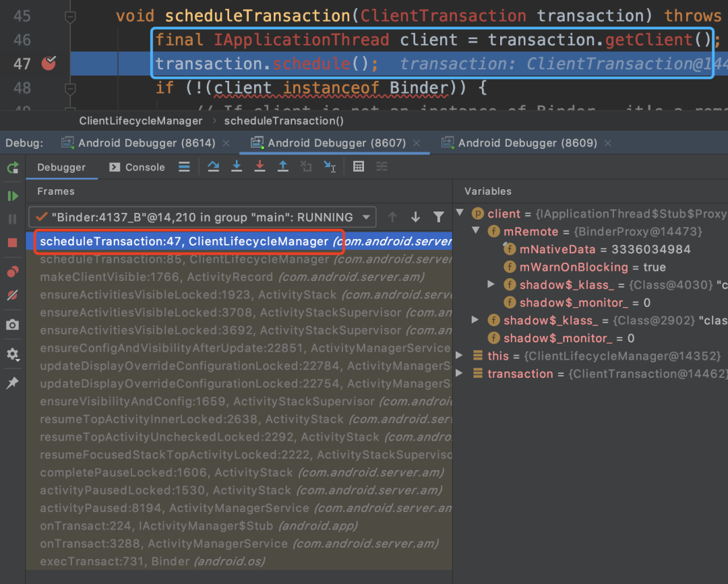The image size is (728, 584).
Task: Open Evaluate Expression calculator icon
Action: click(x=359, y=166)
